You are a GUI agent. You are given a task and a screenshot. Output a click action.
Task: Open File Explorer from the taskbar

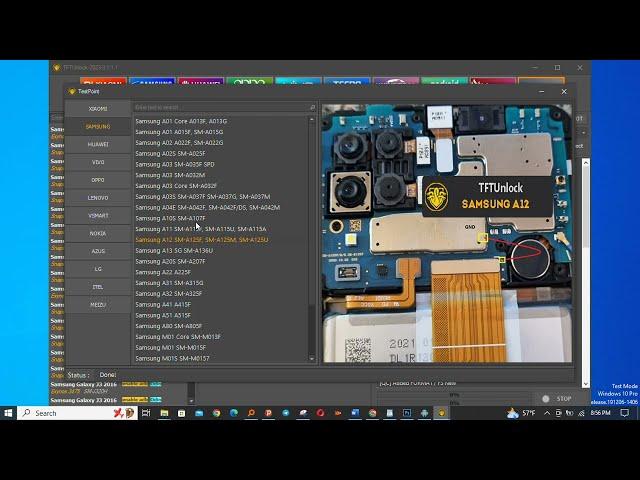[164, 413]
